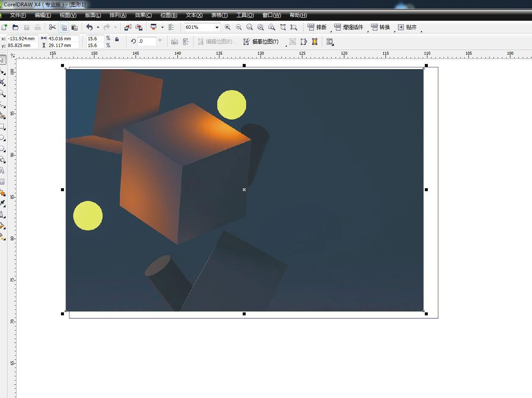
Task: Click the Undo arrow icon
Action: pyautogui.click(x=89, y=27)
